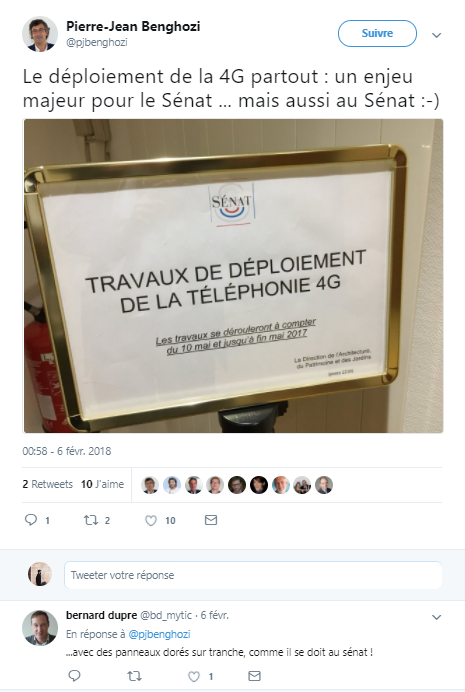465x692 pixels.
Task: Retweet the main tweet by Pierre-Jean Benghozi
Action: tap(91, 520)
